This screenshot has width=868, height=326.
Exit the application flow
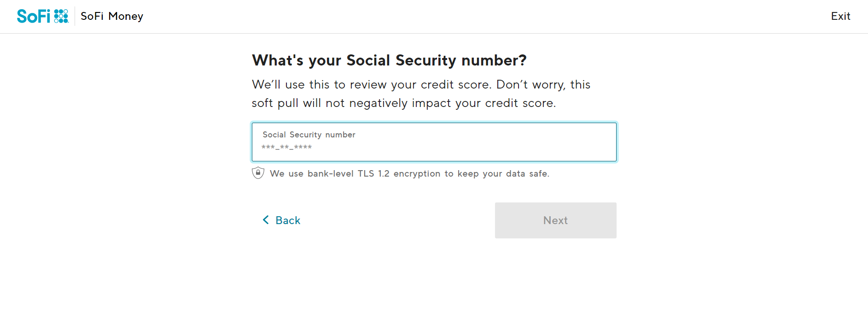click(x=840, y=16)
